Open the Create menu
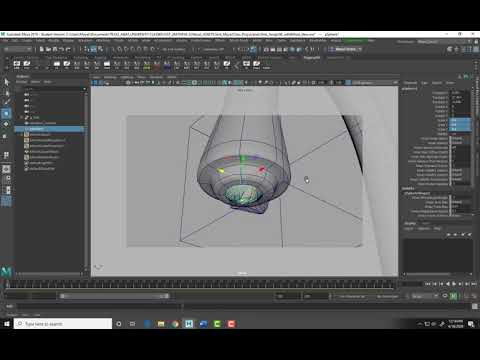The image size is (480, 360). coord(27,41)
